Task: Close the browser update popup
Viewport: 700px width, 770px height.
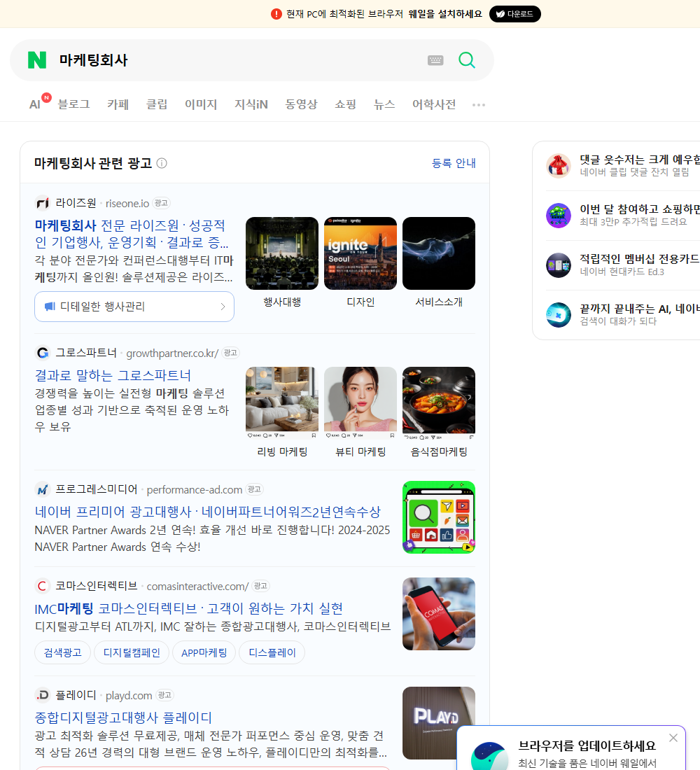Action: tap(673, 738)
